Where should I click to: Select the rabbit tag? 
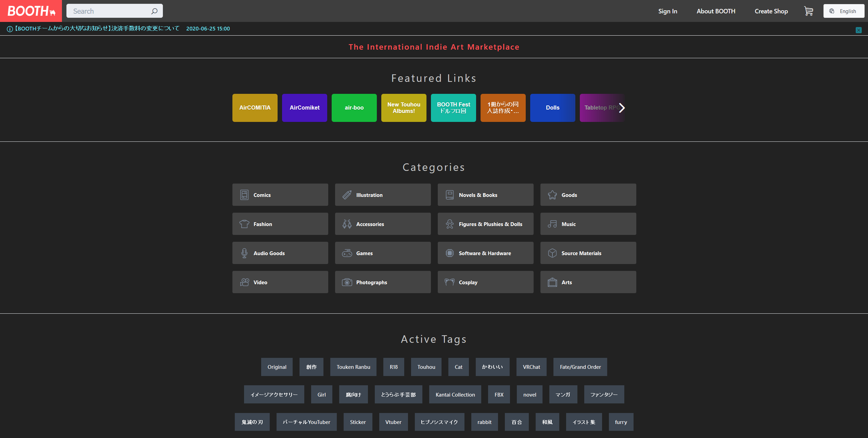pyautogui.click(x=484, y=422)
